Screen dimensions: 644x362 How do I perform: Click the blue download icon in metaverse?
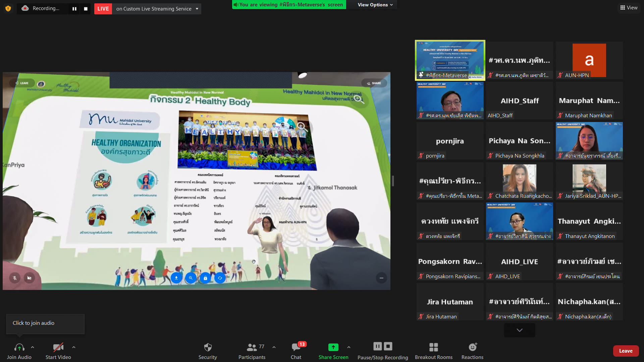coord(176,278)
